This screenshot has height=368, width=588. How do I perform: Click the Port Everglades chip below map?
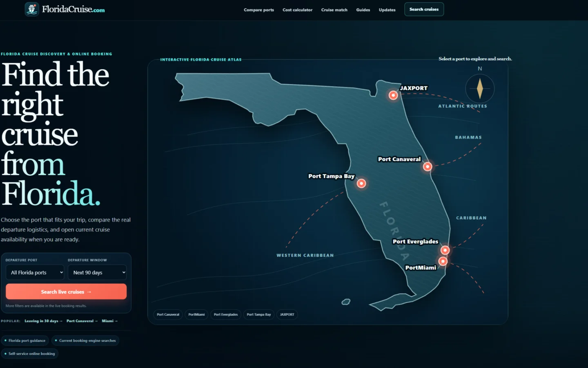click(x=226, y=314)
